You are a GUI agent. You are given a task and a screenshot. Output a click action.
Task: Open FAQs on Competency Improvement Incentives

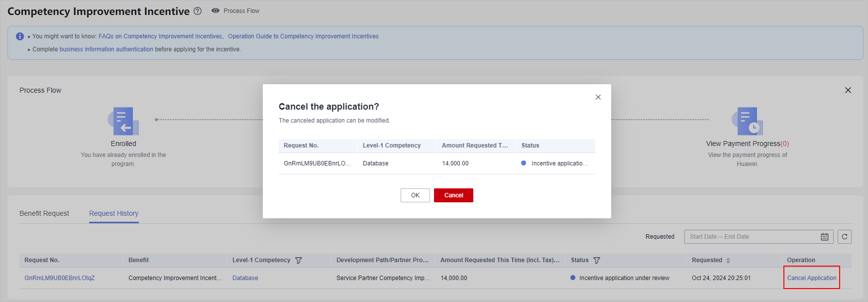(x=160, y=36)
